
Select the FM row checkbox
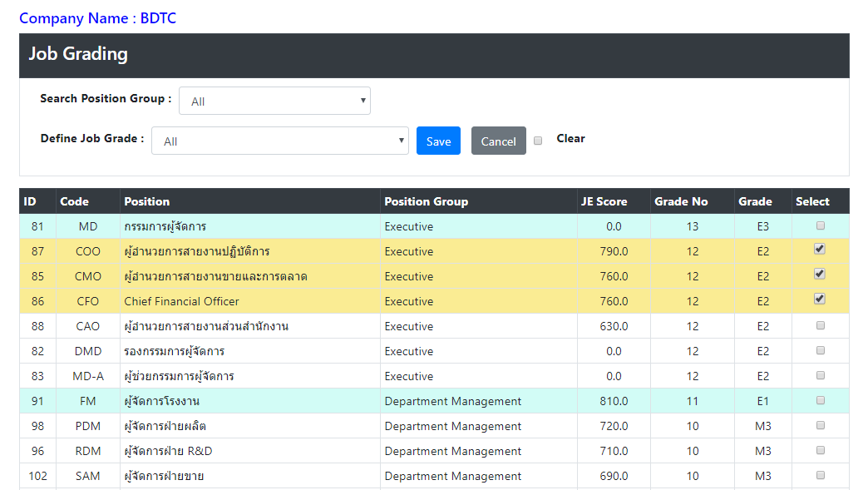click(x=821, y=400)
